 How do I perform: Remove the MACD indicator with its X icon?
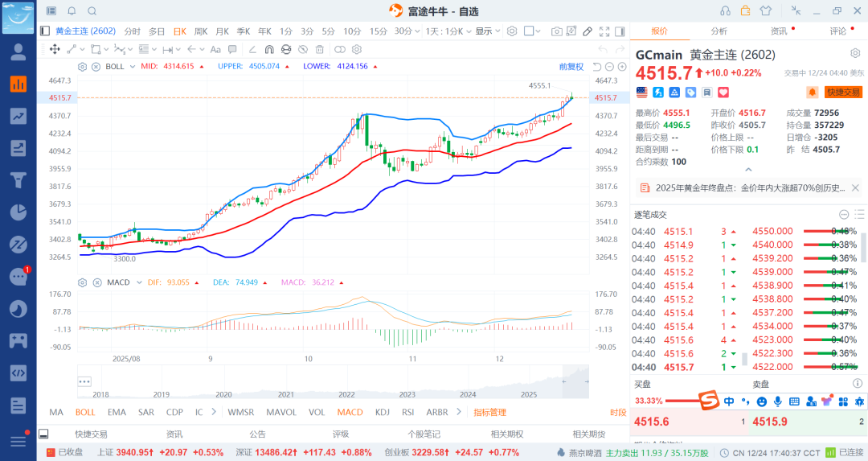(x=97, y=282)
